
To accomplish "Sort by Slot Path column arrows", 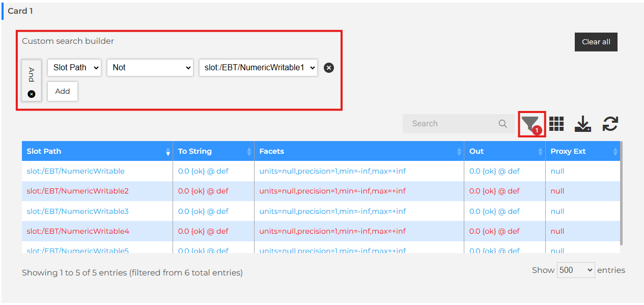I will 168,152.
